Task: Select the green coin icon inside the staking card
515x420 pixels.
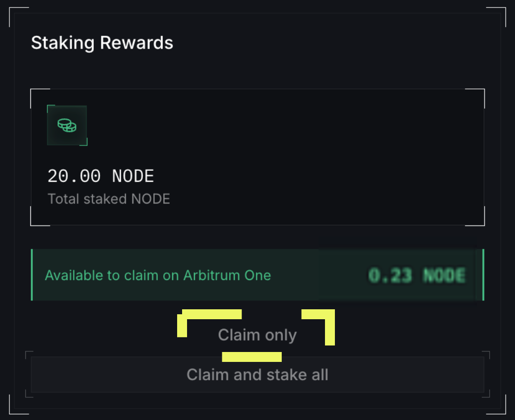Action: point(67,125)
